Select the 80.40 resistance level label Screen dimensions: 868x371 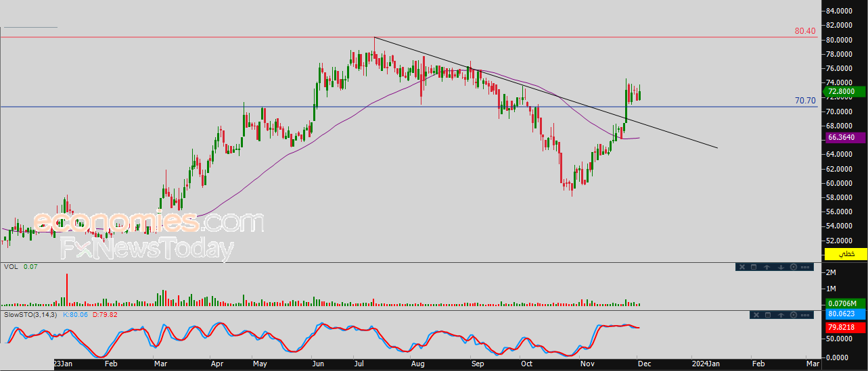[805, 31]
